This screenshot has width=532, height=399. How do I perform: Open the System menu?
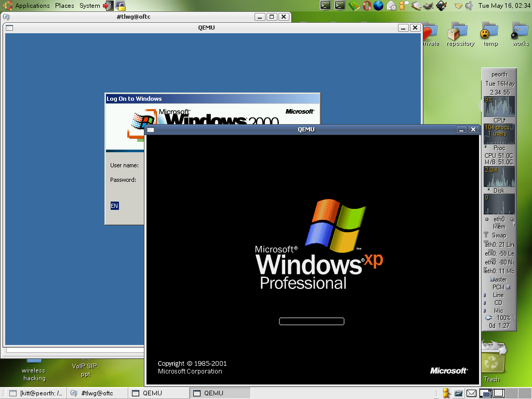[89, 5]
